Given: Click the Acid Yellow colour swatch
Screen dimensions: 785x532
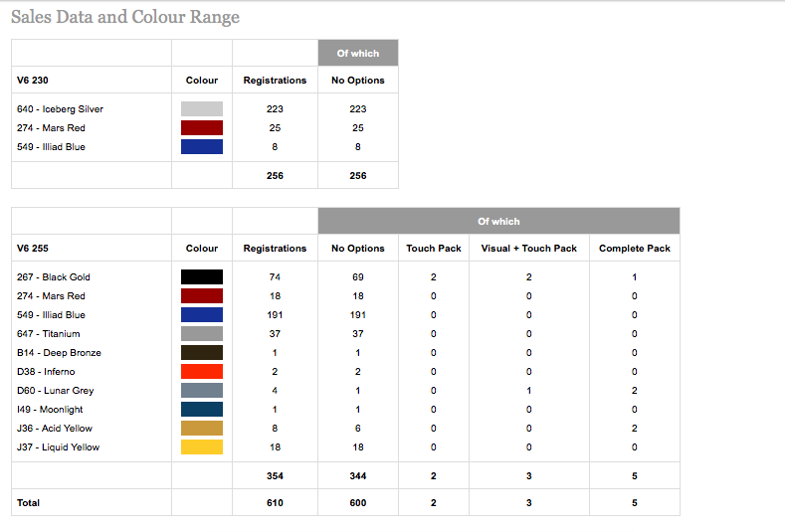Looking at the screenshot, I should click(202, 428).
